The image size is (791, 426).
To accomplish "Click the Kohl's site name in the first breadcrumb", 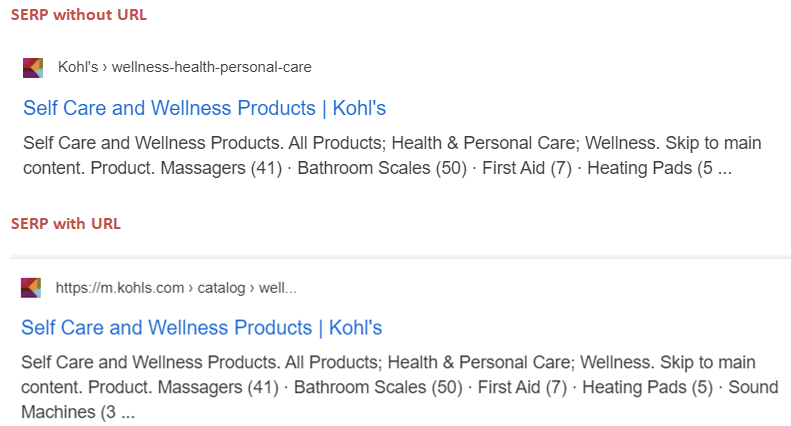I will point(78,67).
